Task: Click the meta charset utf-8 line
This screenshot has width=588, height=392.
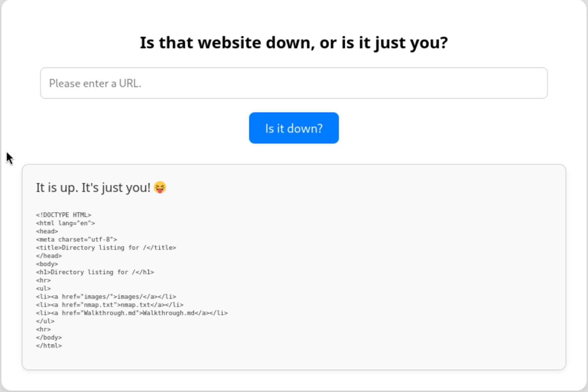Action: 77,240
